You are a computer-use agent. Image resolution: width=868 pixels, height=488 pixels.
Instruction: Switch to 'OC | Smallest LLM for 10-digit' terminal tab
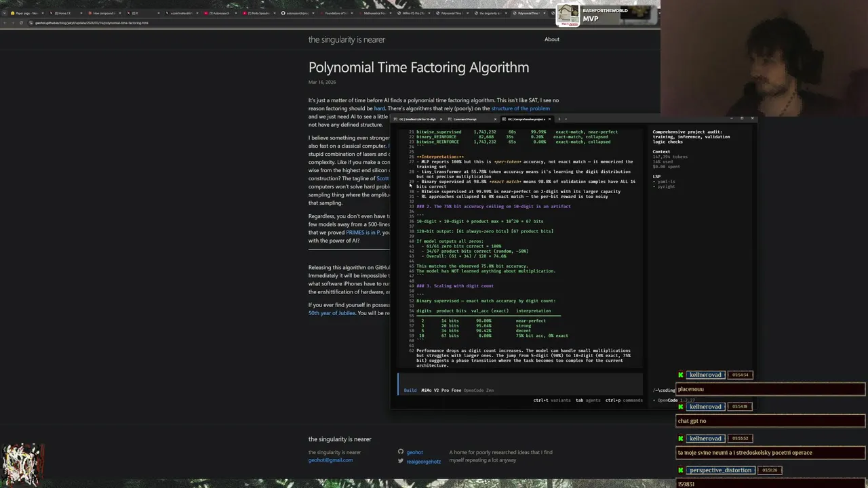coord(418,119)
